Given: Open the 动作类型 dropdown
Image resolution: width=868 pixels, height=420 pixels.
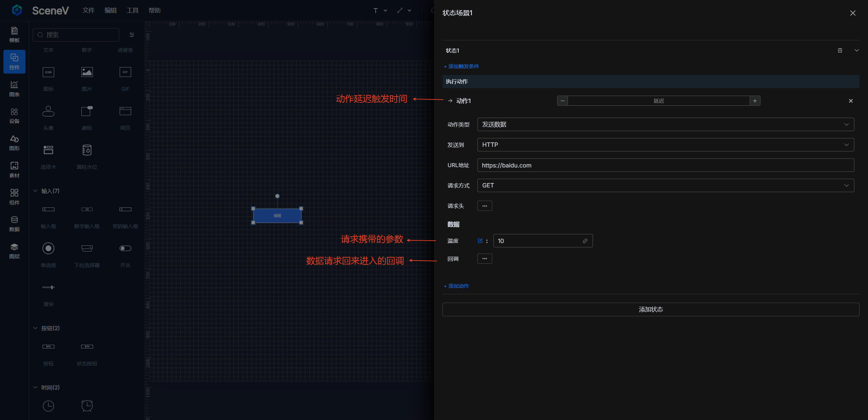Looking at the screenshot, I should click(x=665, y=124).
